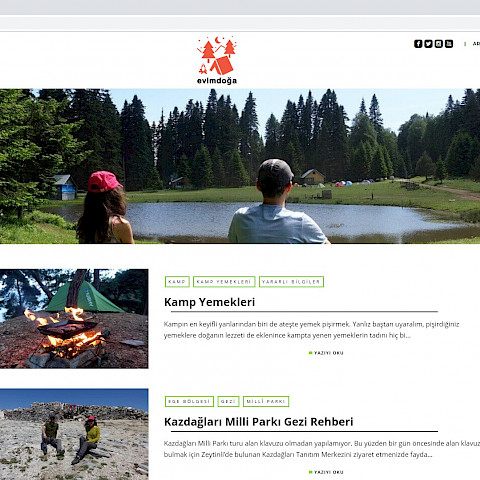
Task: Select the KAMP YEMEKLERİ category tag
Action: [224, 282]
